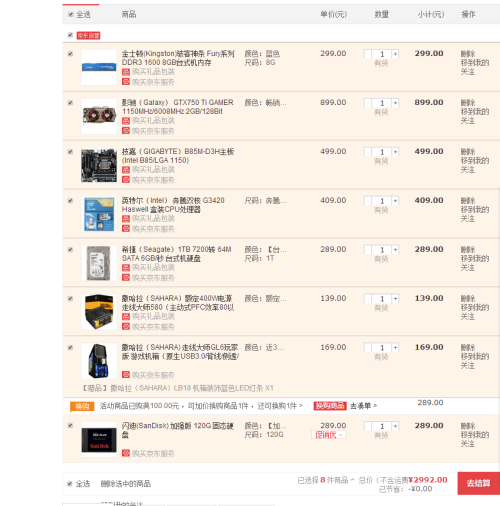The width and height of the screenshot is (500, 506).
Task: Click the orange 换购 promotion tag
Action: pos(82,406)
